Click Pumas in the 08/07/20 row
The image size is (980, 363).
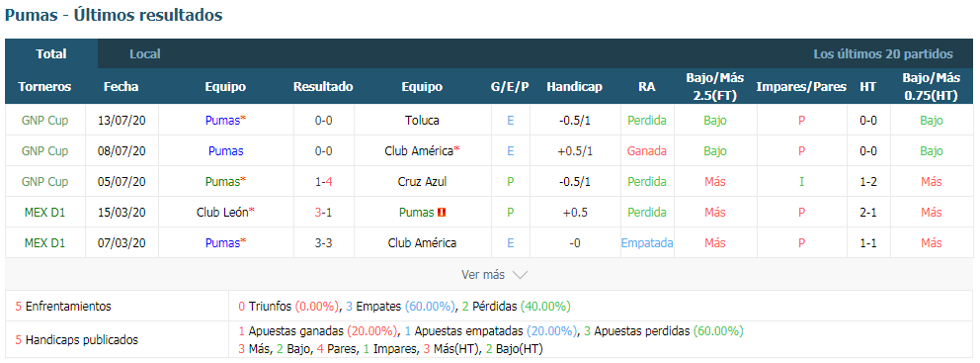click(225, 150)
